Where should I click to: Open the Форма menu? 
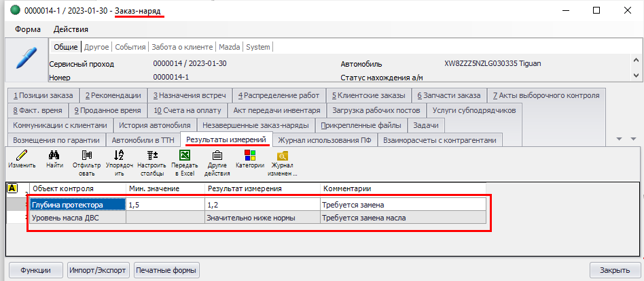[27, 29]
